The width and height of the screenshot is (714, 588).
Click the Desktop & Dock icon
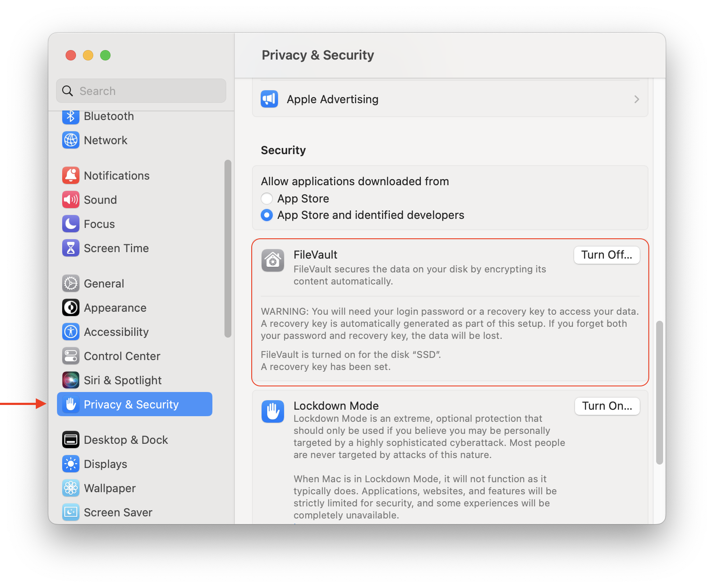pyautogui.click(x=71, y=440)
